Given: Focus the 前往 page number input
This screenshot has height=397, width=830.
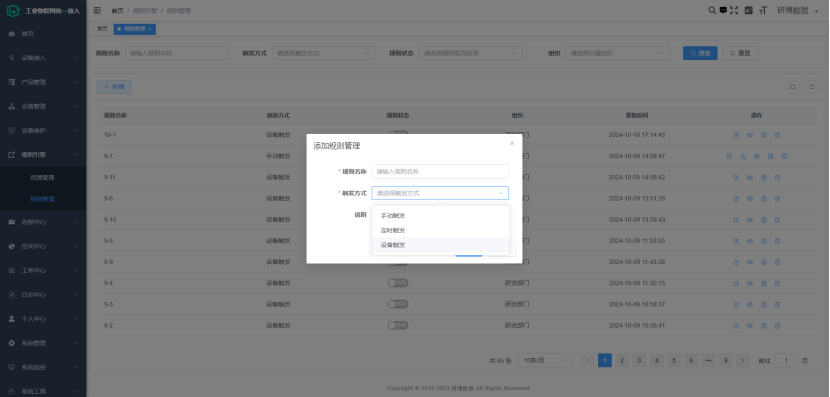Looking at the screenshot, I should pos(786,360).
